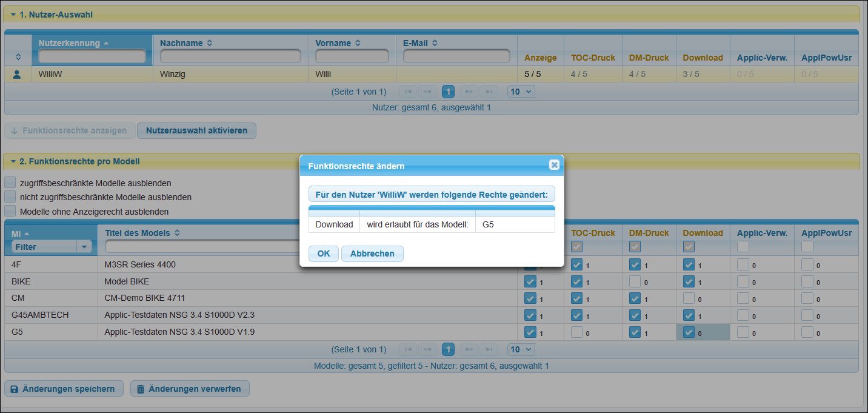Go to last page in model table paginator
The image size is (868, 413).
tap(489, 349)
